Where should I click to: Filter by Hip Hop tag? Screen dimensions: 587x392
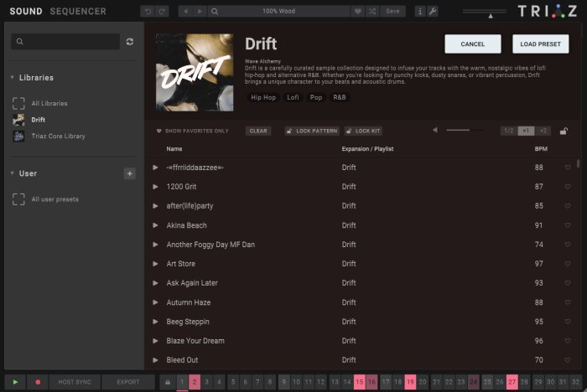coord(263,97)
